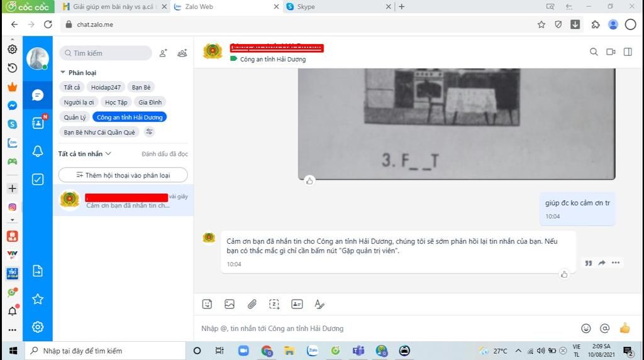Select Tất cả category chip
644x360 pixels.
[x=72, y=87]
